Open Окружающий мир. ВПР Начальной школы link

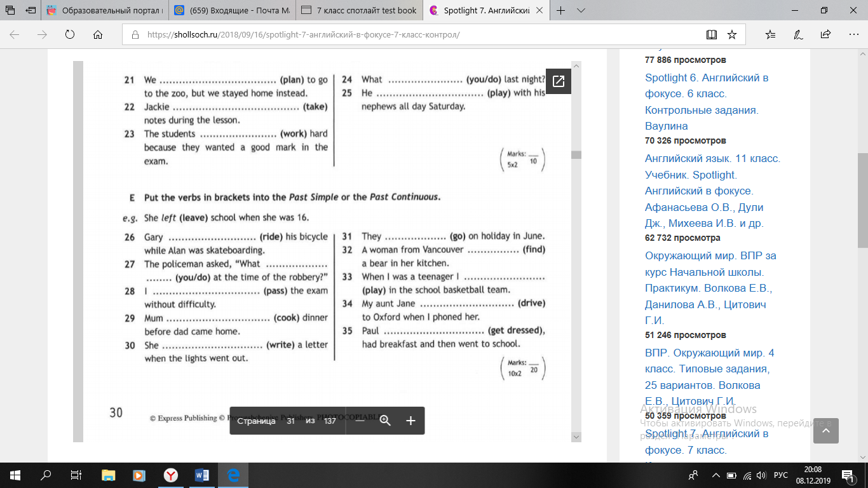[x=710, y=288]
